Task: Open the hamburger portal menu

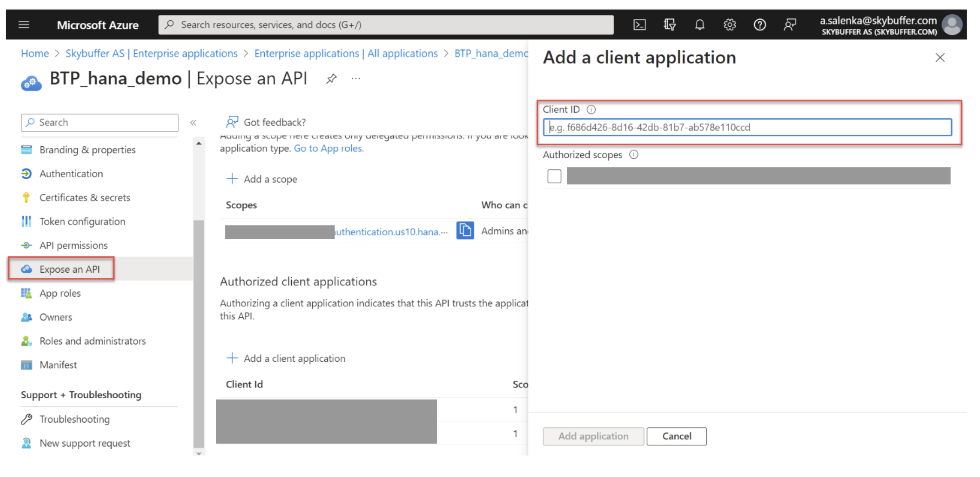Action: click(24, 25)
